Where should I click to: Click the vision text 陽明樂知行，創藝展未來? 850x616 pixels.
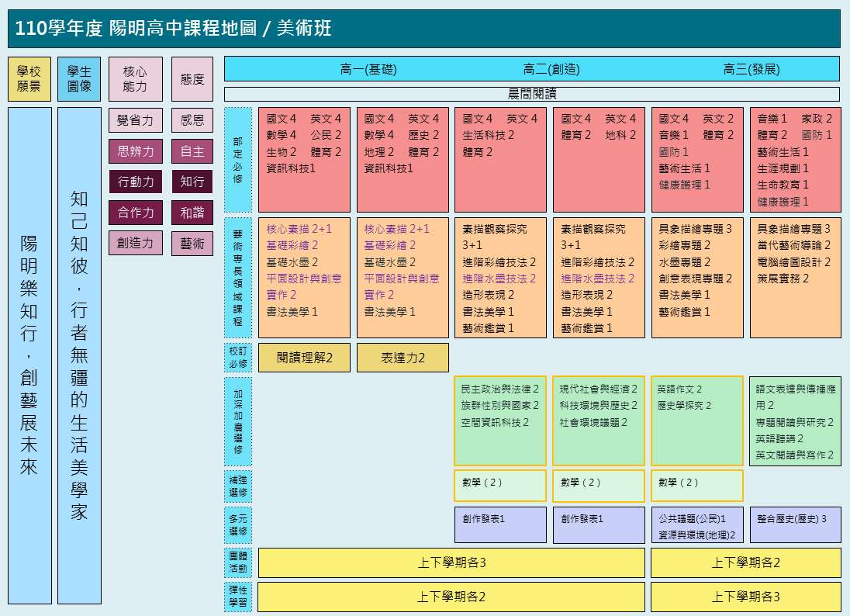coord(29,355)
